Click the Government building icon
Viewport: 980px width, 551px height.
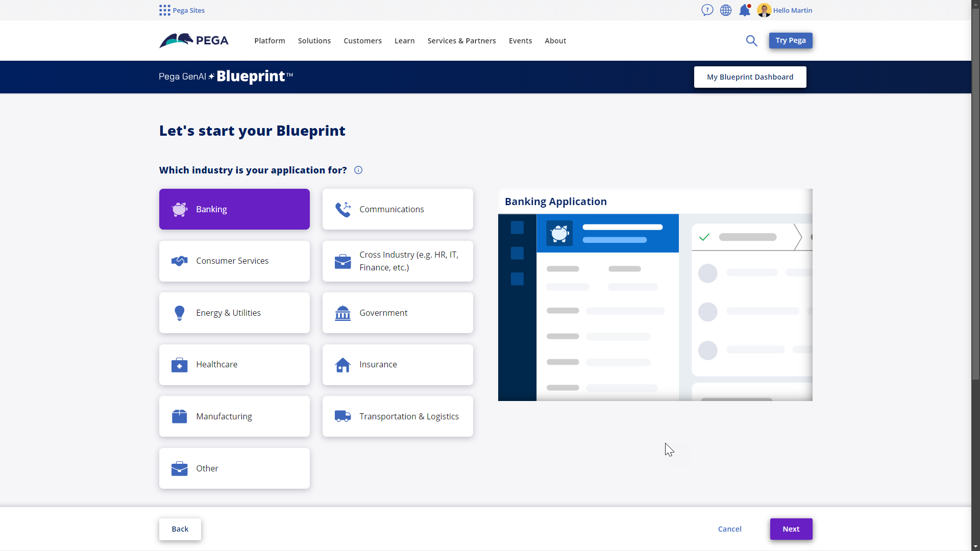coord(343,313)
